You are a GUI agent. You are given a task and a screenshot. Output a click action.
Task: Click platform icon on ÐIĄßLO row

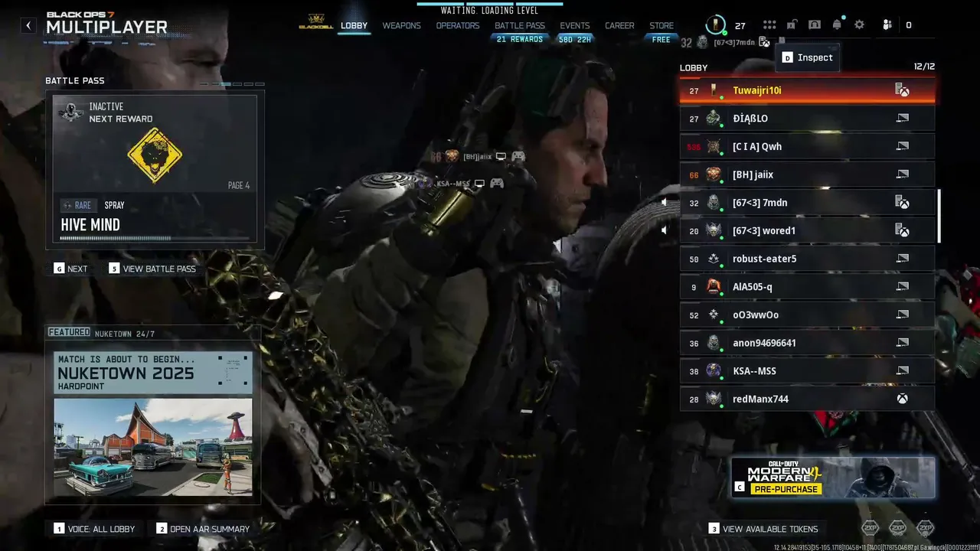pyautogui.click(x=903, y=119)
